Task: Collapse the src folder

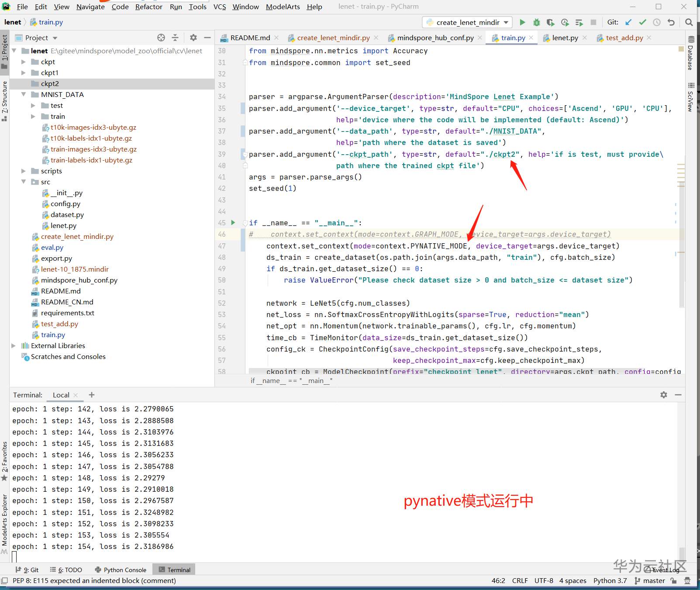Action: [x=24, y=182]
